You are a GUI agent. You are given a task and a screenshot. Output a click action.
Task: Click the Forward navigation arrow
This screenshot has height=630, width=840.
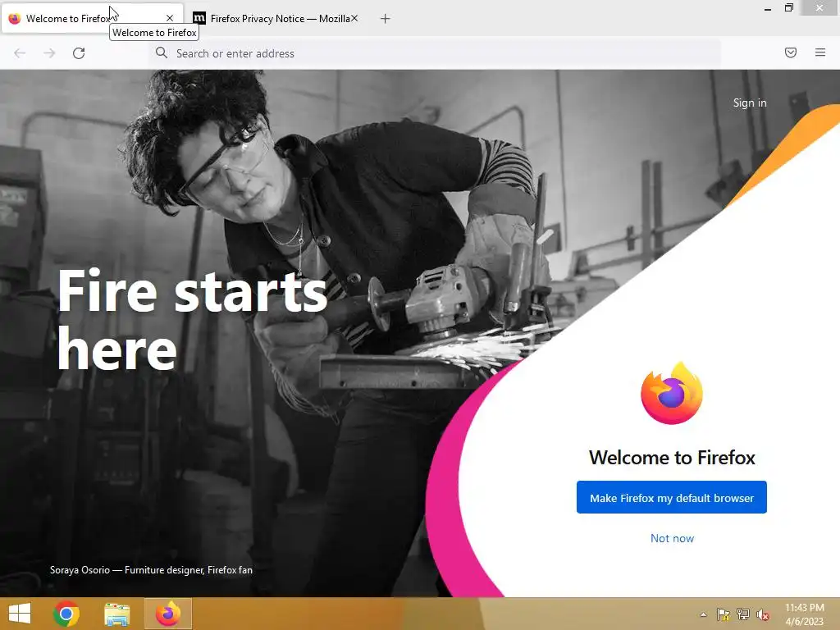pos(49,53)
